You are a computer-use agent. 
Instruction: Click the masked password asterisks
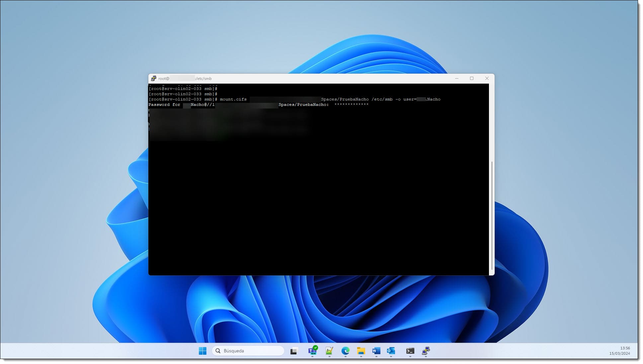tap(351, 105)
